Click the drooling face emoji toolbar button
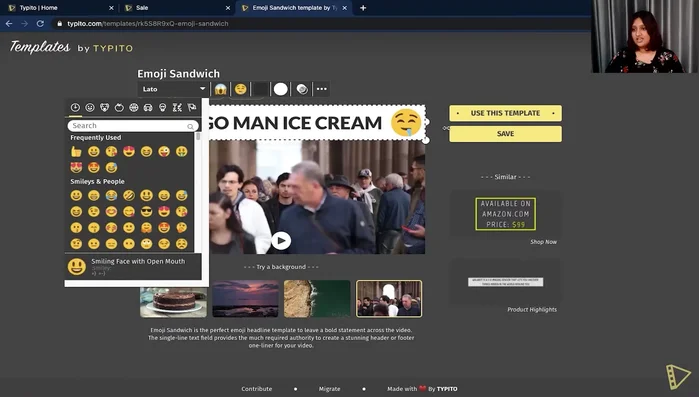The height and width of the screenshot is (397, 699). coord(240,89)
